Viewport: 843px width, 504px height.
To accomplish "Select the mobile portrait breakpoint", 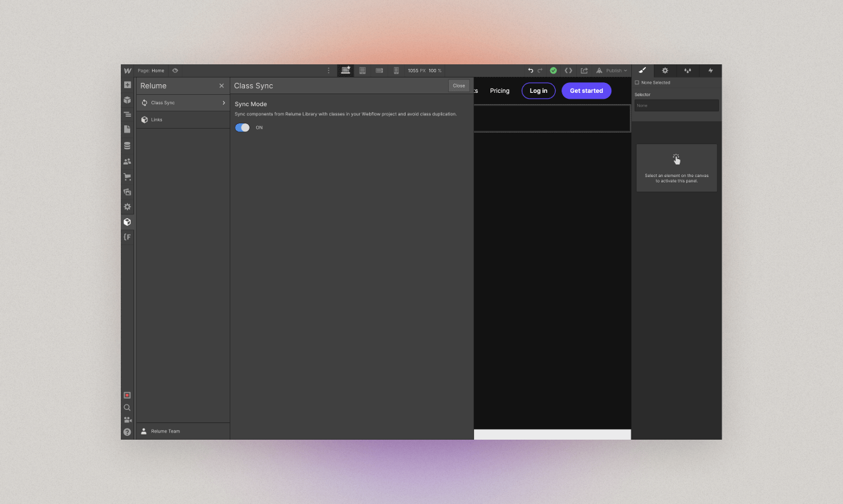I will [396, 70].
